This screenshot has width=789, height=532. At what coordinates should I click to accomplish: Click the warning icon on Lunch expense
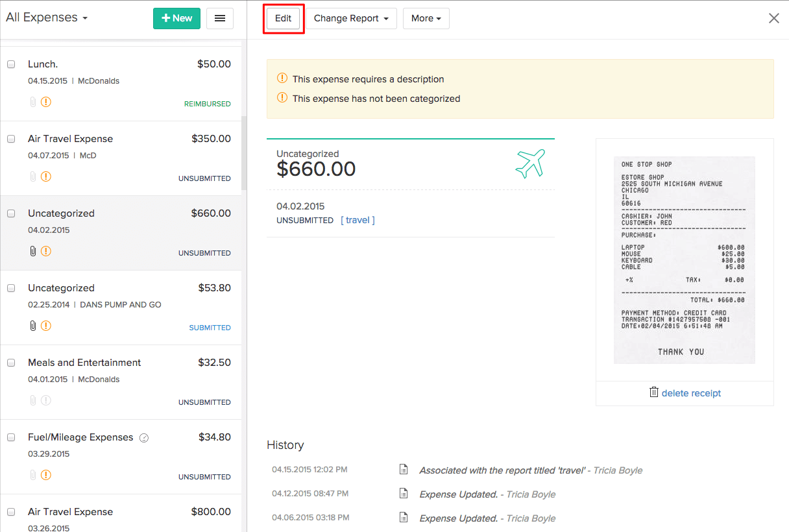[x=46, y=102]
